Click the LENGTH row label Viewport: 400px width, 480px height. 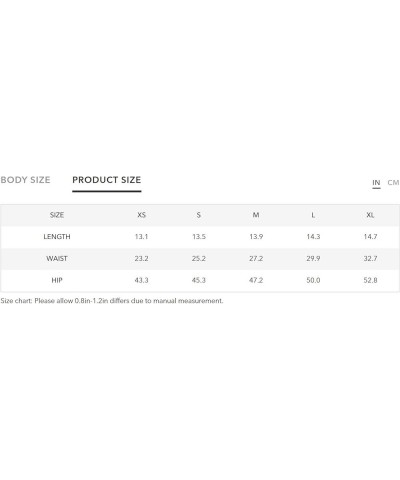(57, 237)
